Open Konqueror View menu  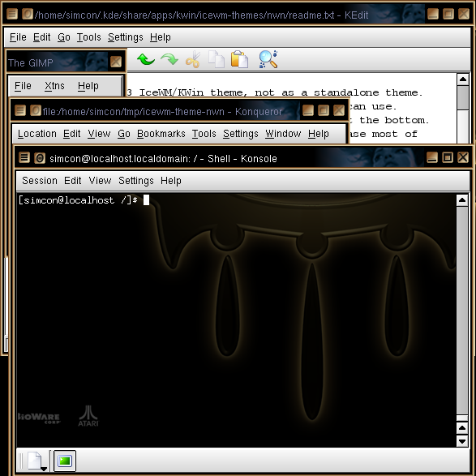pos(99,134)
